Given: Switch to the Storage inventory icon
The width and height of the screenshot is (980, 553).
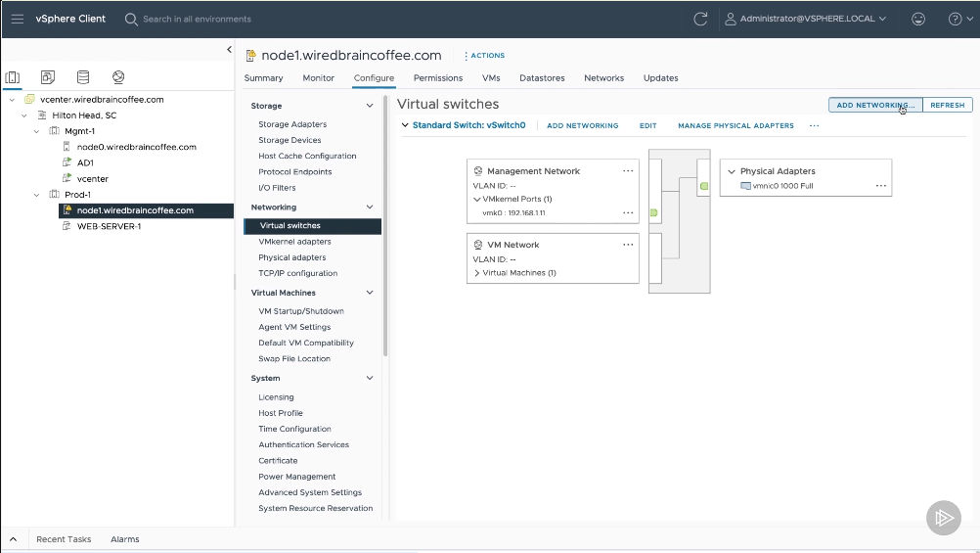Looking at the screenshot, I should tap(83, 77).
